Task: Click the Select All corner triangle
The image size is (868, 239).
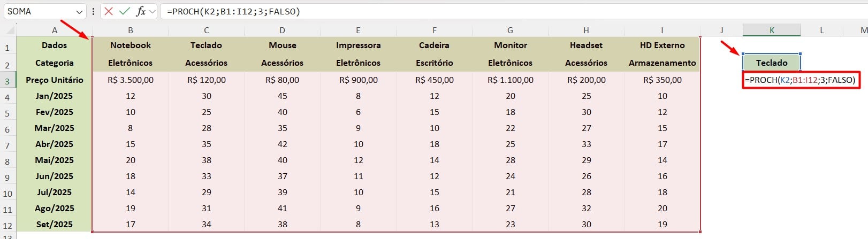Action: pos(9,30)
